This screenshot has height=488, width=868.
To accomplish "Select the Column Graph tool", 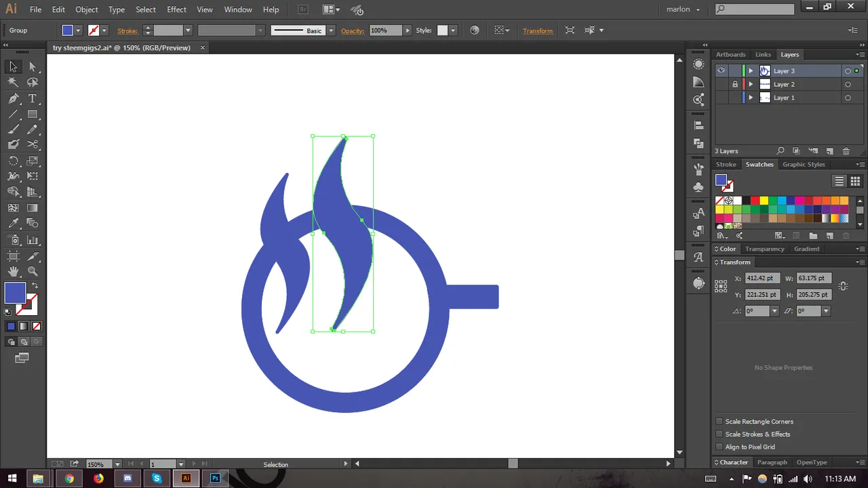I will [33, 240].
